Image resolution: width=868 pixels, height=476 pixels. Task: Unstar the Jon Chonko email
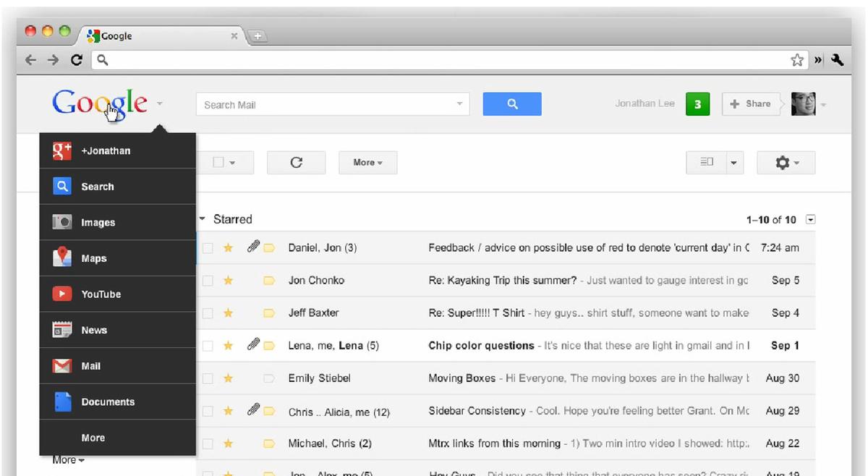228,281
